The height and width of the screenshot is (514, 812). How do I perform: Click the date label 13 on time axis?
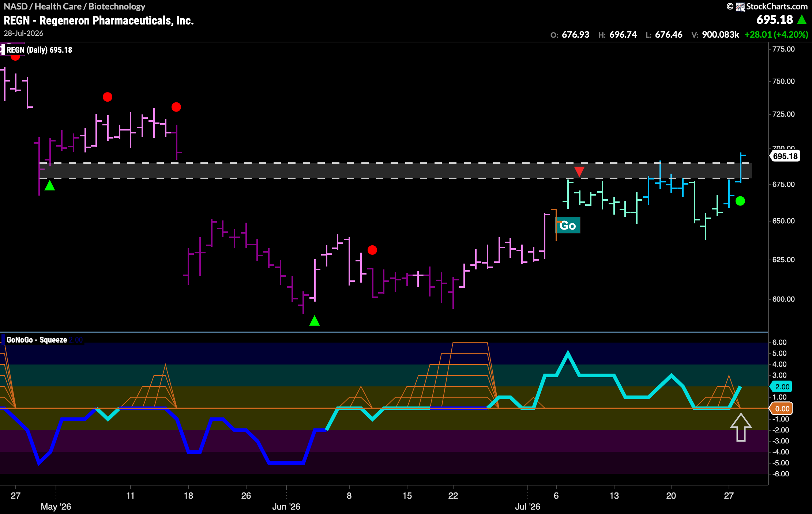614,496
